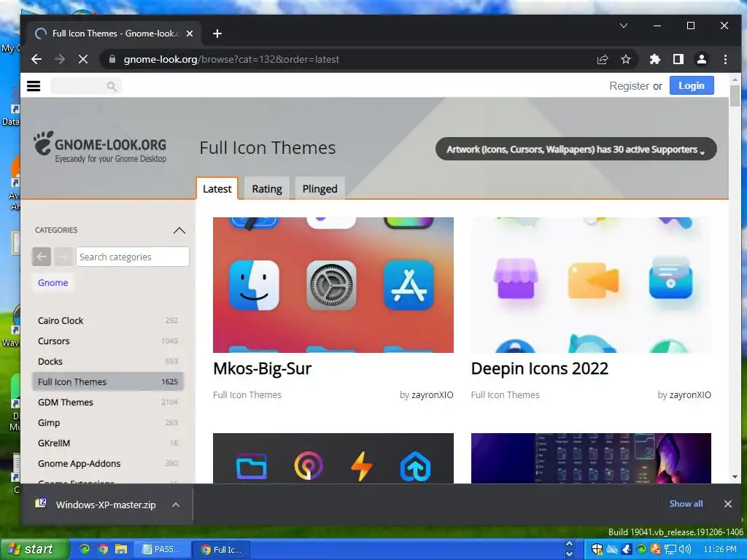Open a new browser tab
This screenshot has height=560, width=747.
217,34
